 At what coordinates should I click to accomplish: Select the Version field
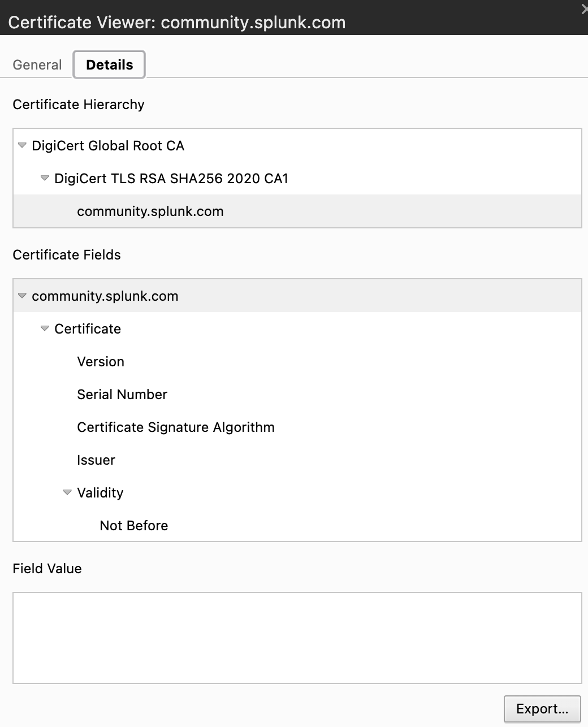click(101, 361)
